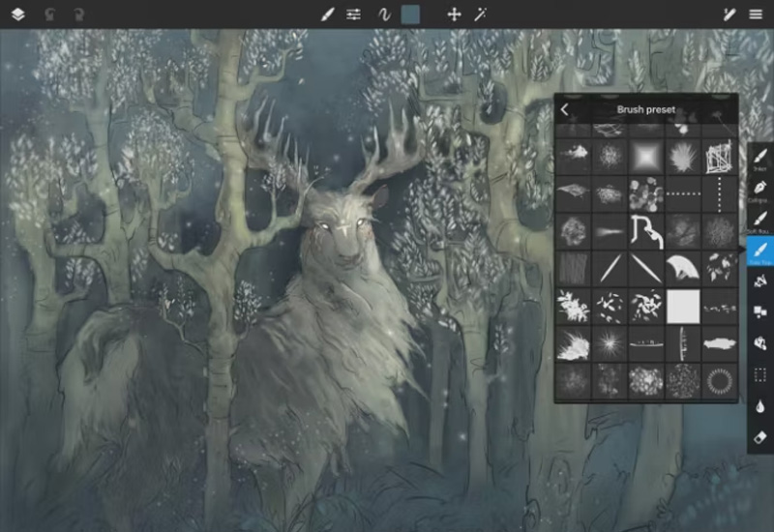
Task: Select the brush tool in top toolbar
Action: 327,15
